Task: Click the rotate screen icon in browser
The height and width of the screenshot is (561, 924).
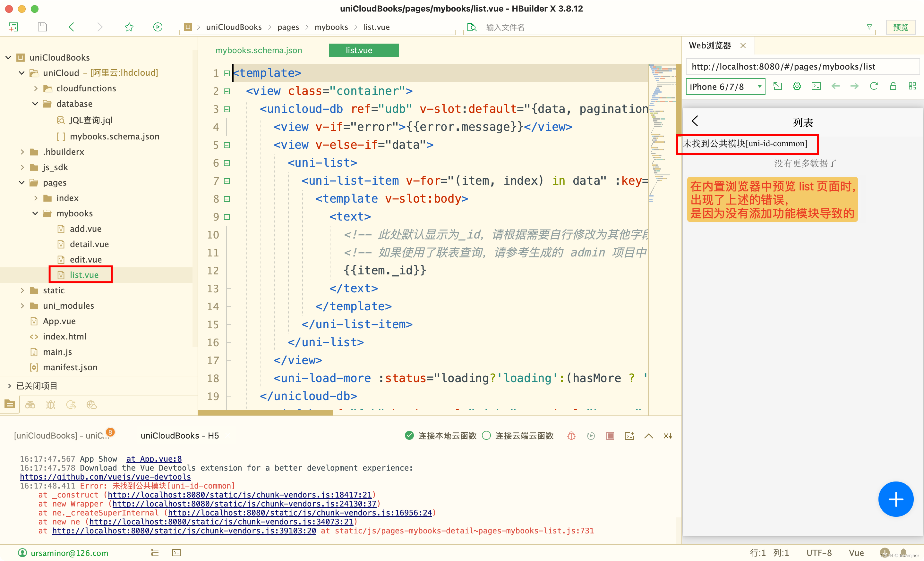Action: click(778, 87)
